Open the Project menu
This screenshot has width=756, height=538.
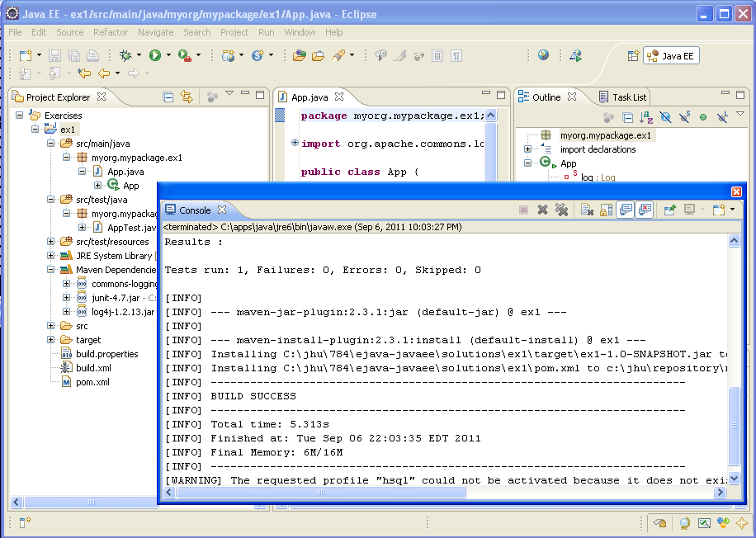pos(234,32)
